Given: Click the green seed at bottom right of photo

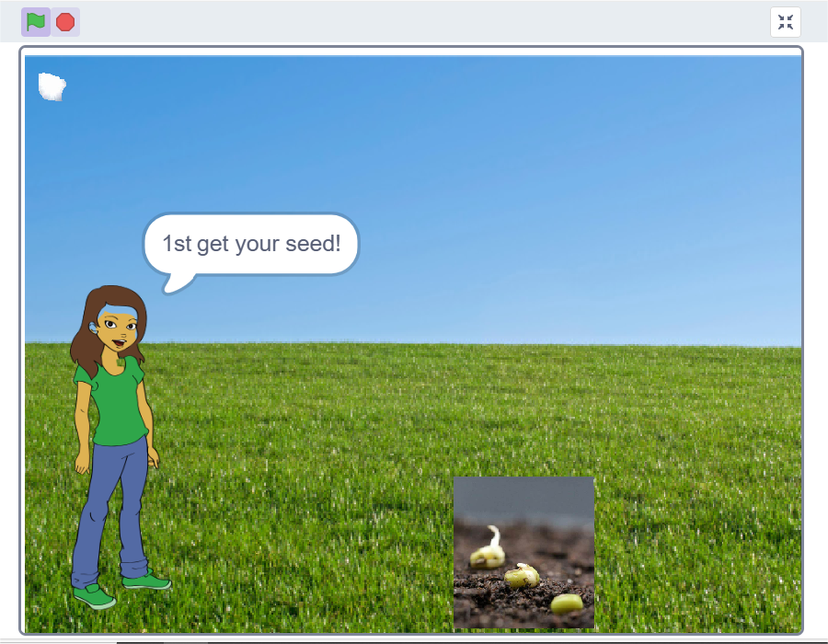Looking at the screenshot, I should pyautogui.click(x=566, y=604).
